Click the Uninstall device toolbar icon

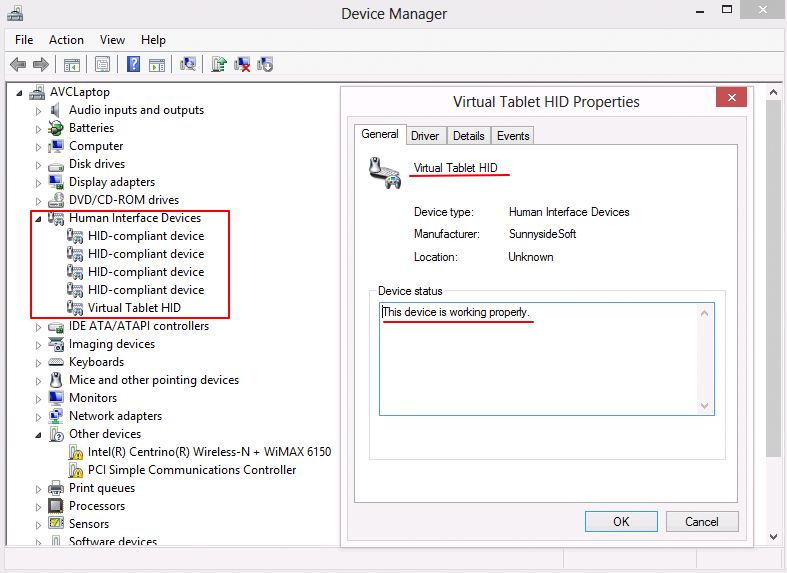242,65
